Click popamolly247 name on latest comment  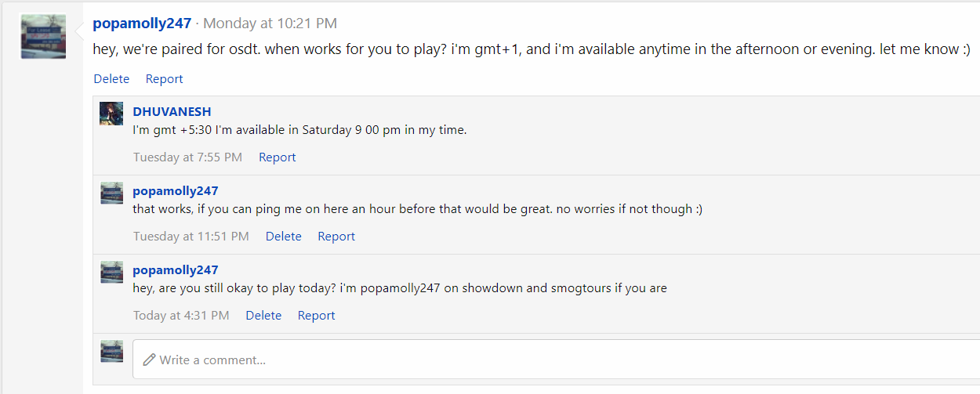point(176,269)
